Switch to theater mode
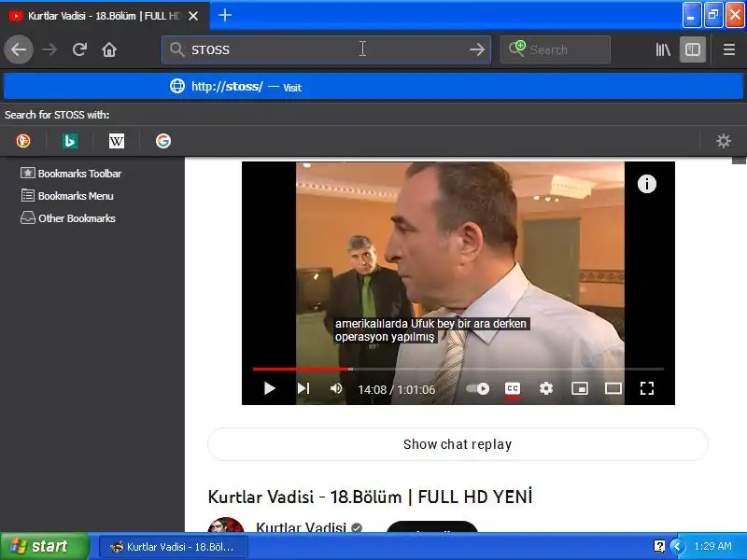Viewport: 747px width, 560px height. (613, 388)
